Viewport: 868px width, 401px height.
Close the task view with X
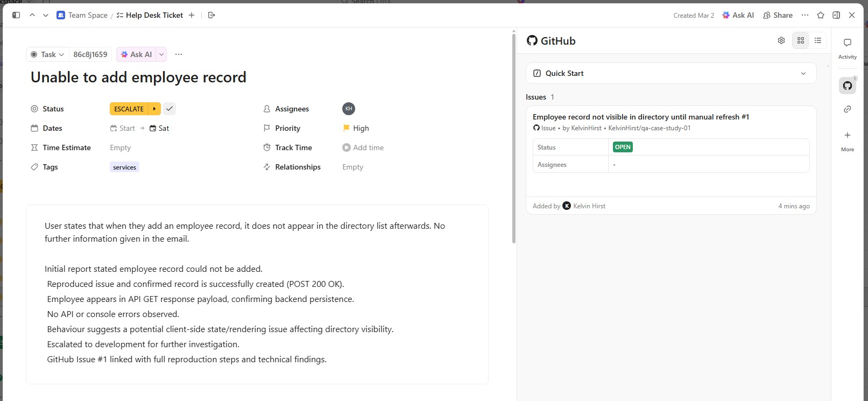coord(852,15)
